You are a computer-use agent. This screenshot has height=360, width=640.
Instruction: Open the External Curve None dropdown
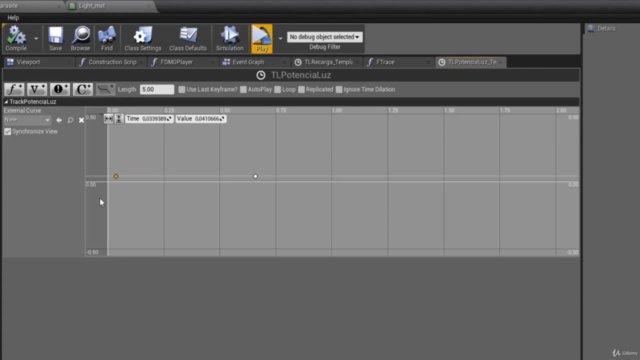click(x=27, y=120)
